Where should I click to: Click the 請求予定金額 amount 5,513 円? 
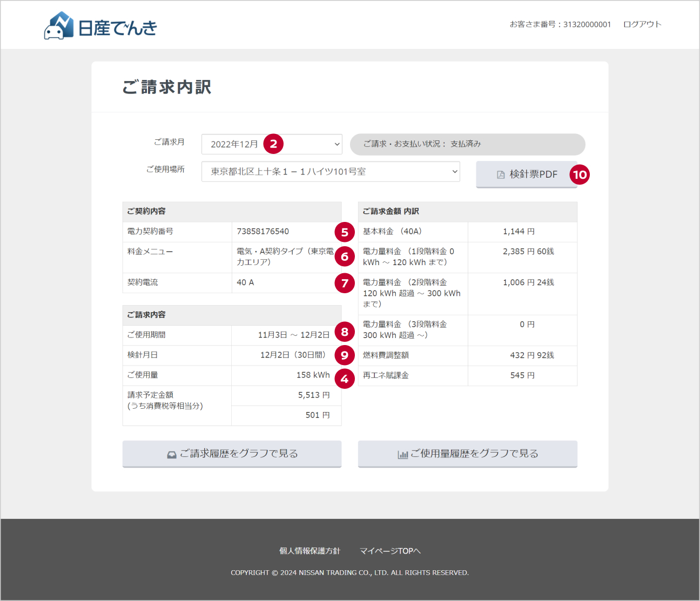click(x=313, y=395)
